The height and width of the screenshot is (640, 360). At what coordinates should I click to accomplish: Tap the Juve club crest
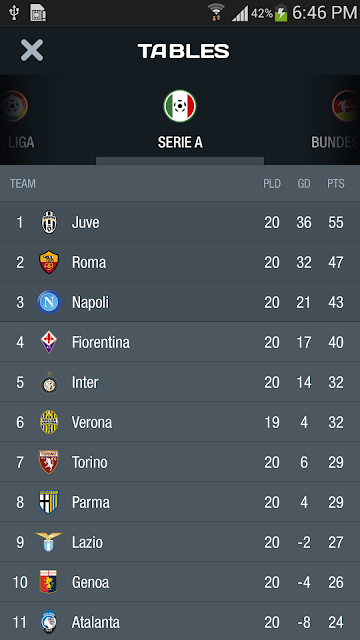point(49,222)
